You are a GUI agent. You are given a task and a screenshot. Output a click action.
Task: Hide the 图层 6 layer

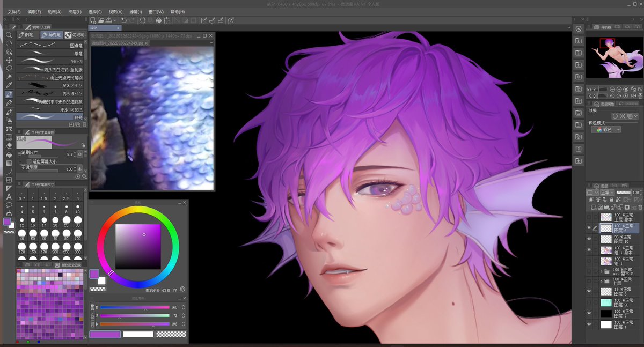click(589, 228)
